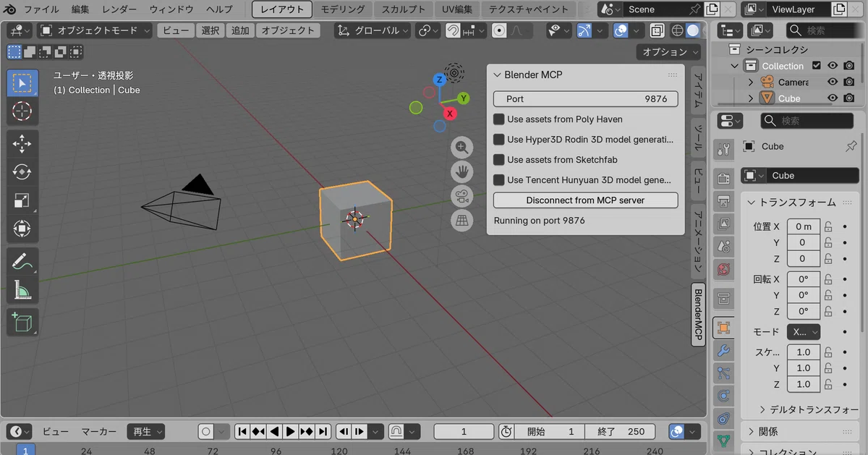Toggle Collection visibility eye icon
The height and width of the screenshot is (455, 868).
pyautogui.click(x=833, y=65)
